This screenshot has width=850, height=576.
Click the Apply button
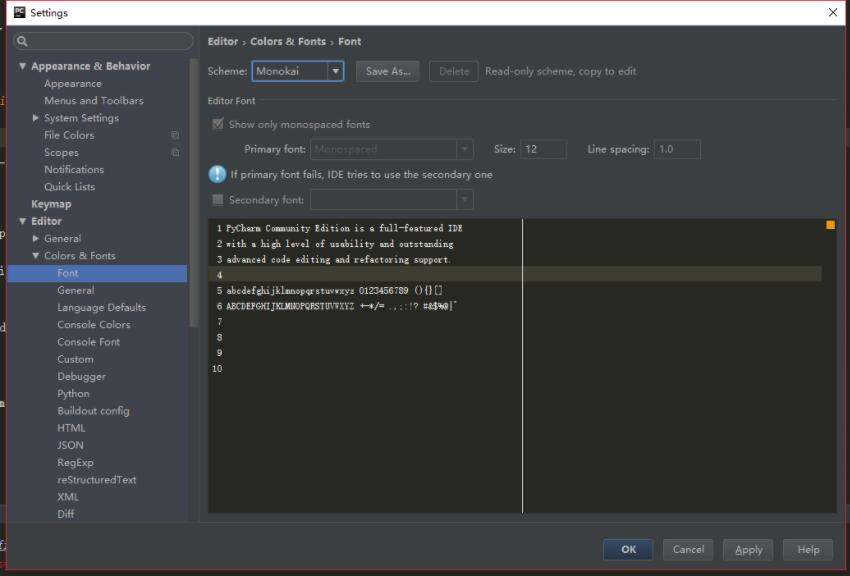tap(749, 549)
